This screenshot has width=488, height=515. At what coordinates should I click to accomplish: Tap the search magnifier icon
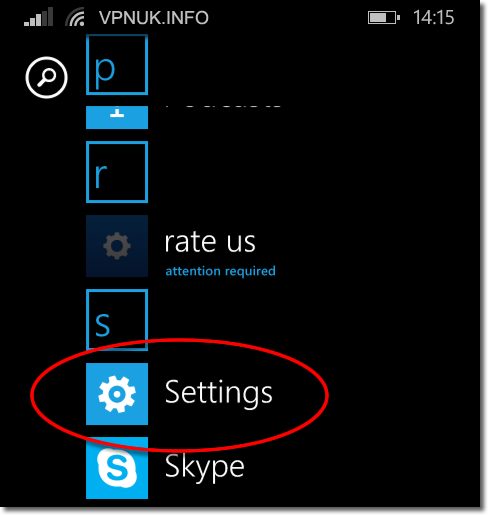(x=46, y=77)
